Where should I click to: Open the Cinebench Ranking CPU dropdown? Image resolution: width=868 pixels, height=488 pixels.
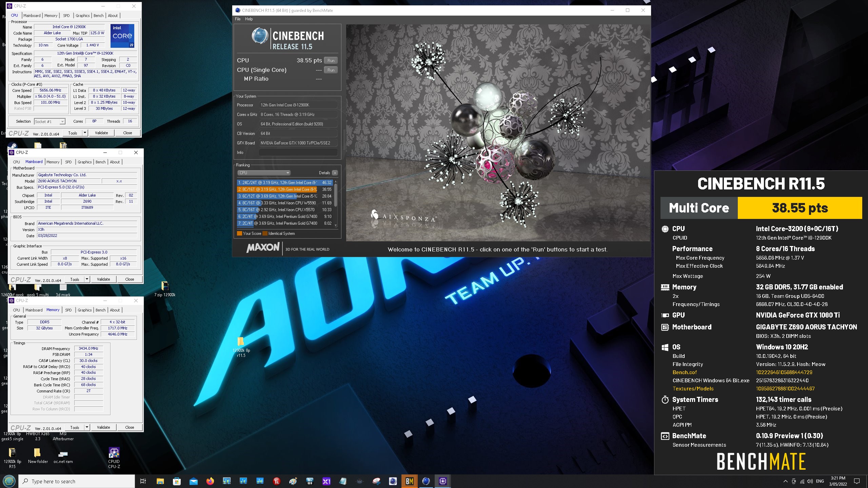point(264,173)
